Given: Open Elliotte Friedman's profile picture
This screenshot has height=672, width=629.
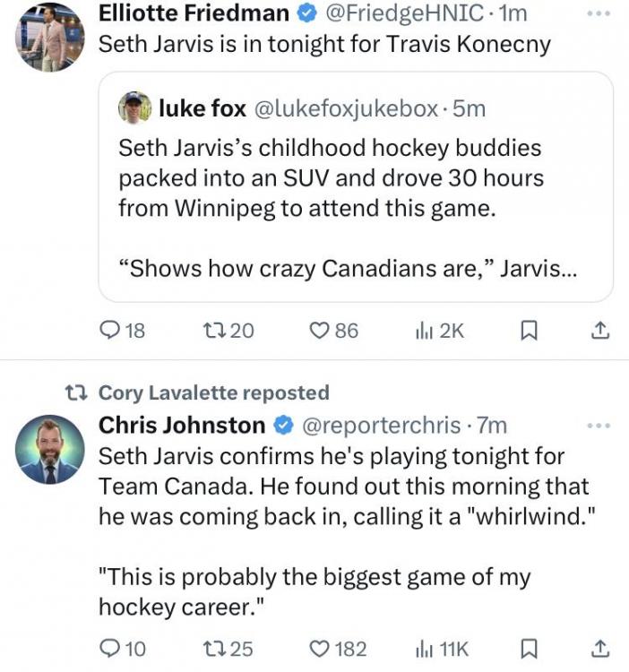Looking at the screenshot, I should 50,34.
